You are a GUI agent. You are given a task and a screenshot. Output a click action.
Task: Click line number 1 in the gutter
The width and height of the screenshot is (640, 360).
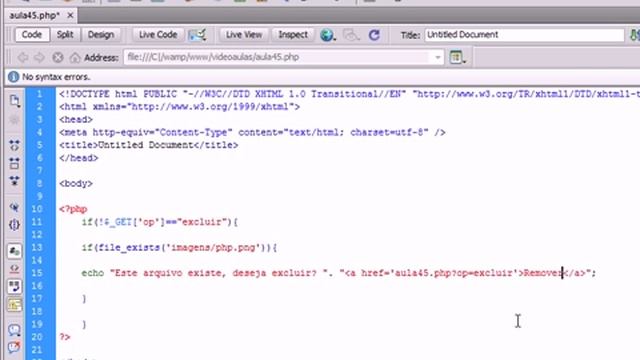(x=40, y=94)
